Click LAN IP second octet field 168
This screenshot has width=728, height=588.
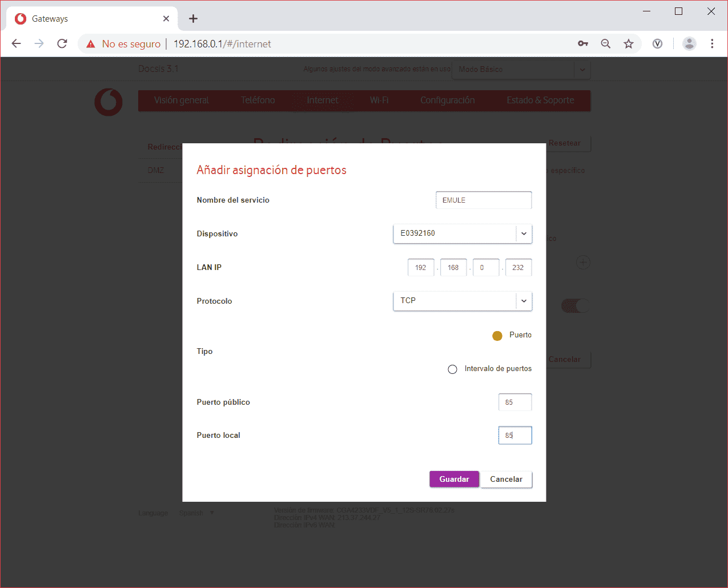point(453,268)
